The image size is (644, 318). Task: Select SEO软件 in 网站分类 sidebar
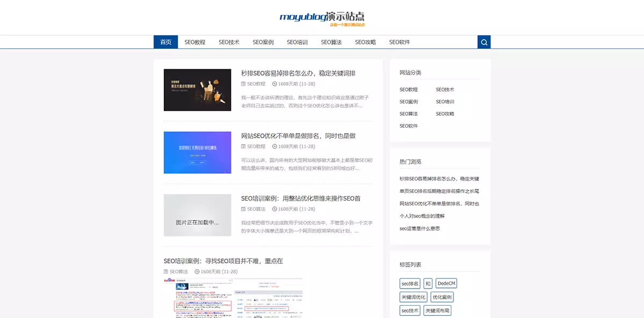[408, 126]
